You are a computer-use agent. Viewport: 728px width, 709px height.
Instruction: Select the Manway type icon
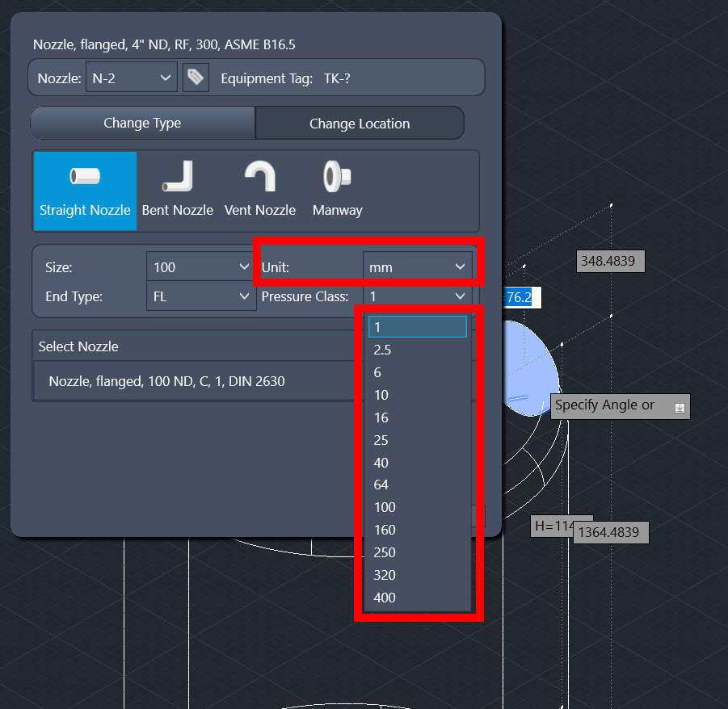337,191
